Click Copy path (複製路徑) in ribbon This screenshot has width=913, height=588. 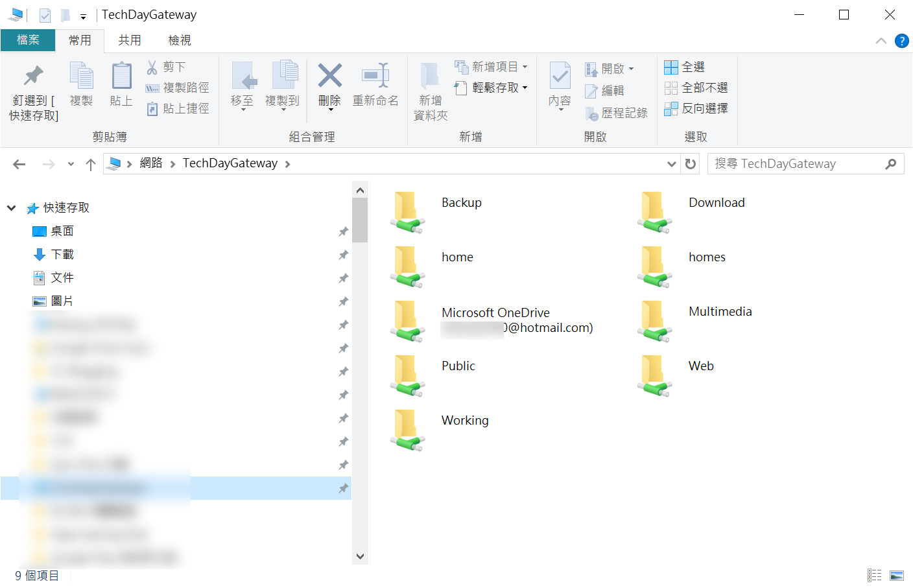pyautogui.click(x=178, y=88)
